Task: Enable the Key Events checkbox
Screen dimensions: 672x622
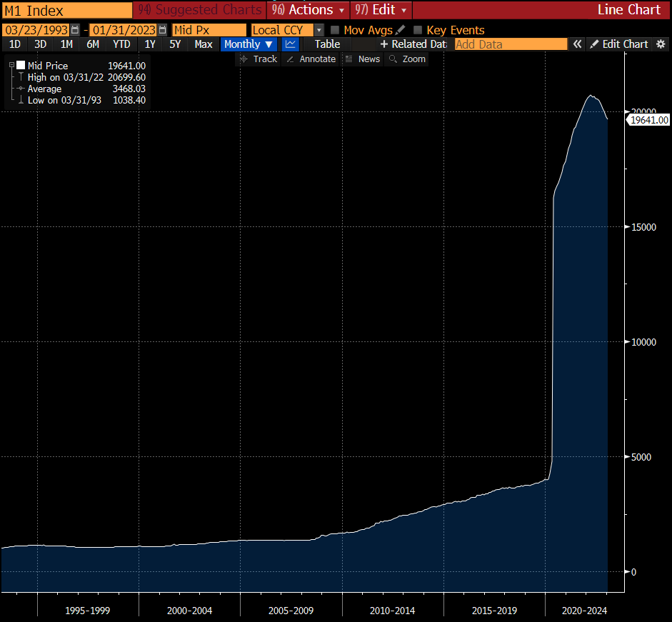Action: click(x=418, y=30)
